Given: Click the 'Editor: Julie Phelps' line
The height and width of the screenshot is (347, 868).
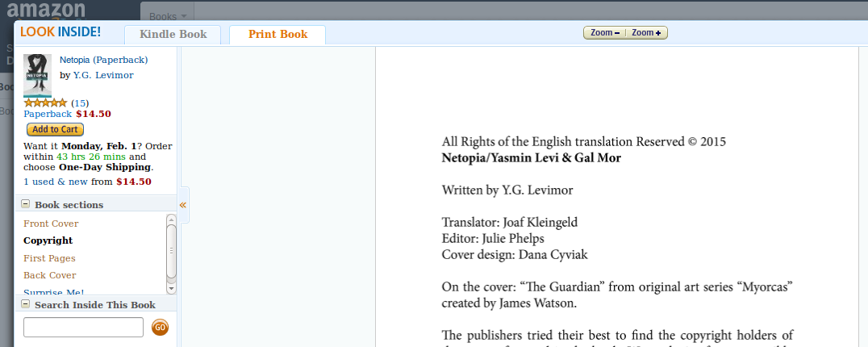Looking at the screenshot, I should (x=493, y=239).
